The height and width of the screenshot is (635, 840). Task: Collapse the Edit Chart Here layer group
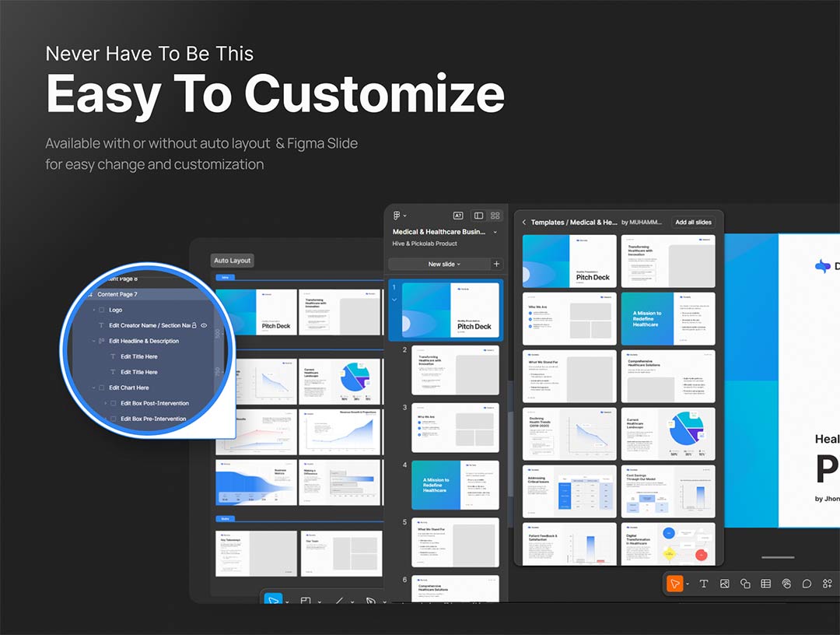94,388
